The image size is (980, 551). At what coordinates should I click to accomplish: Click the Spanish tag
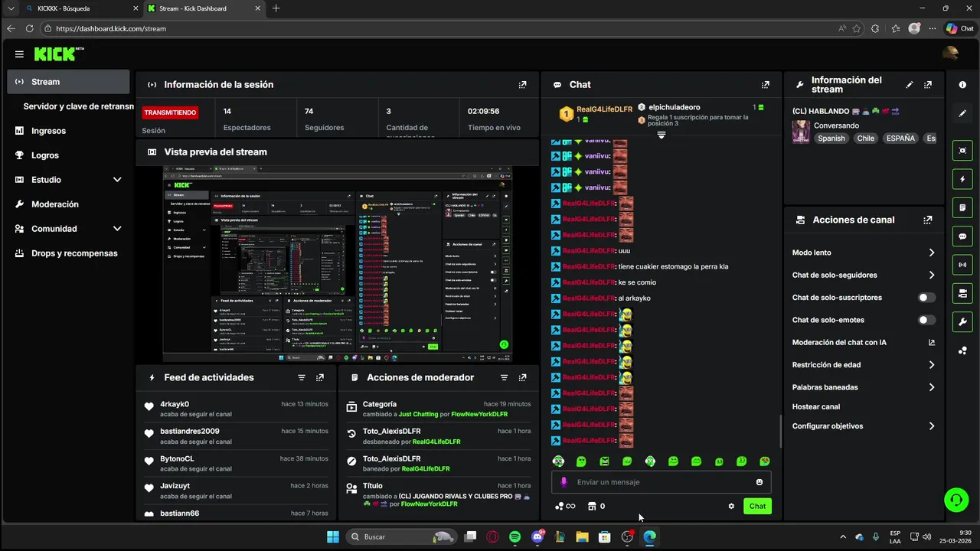[x=831, y=139]
